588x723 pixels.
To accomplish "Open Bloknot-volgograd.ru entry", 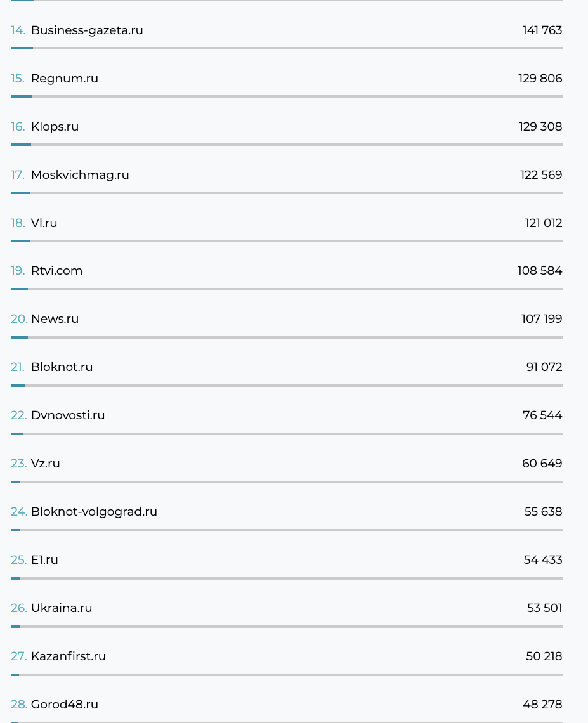I will point(94,512).
